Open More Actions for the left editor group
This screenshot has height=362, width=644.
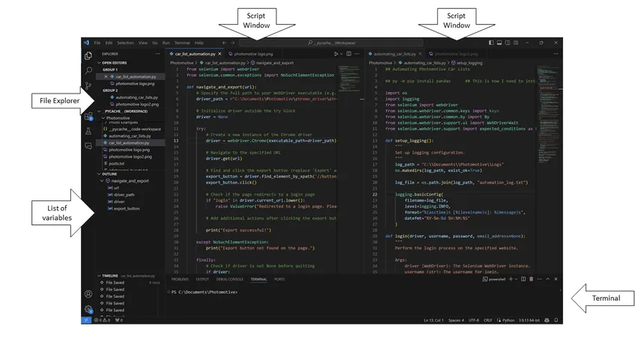pyautogui.click(x=357, y=54)
